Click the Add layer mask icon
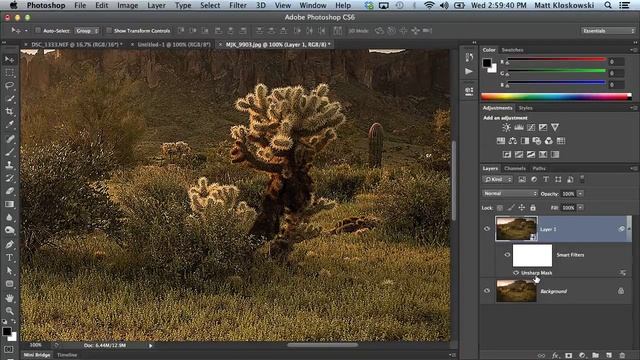 [x=569, y=356]
